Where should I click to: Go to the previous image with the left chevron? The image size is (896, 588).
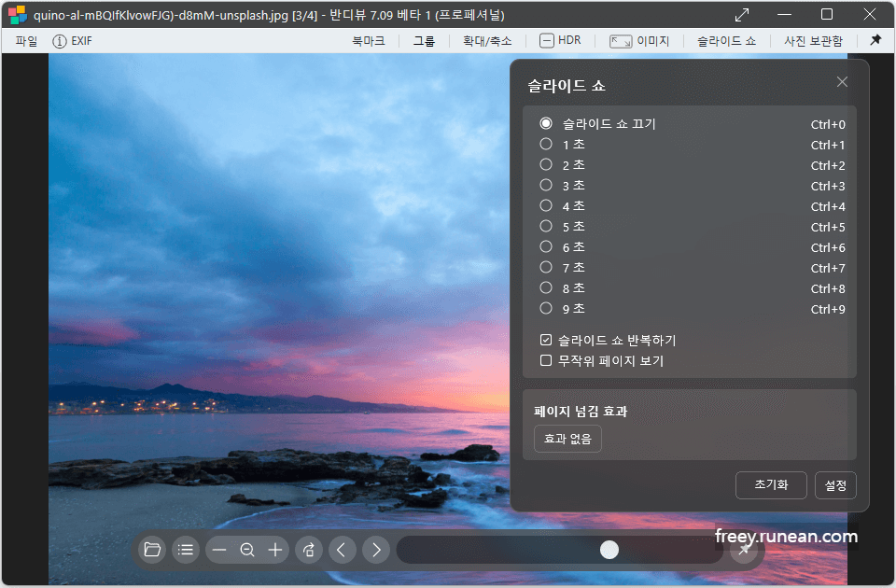point(343,550)
